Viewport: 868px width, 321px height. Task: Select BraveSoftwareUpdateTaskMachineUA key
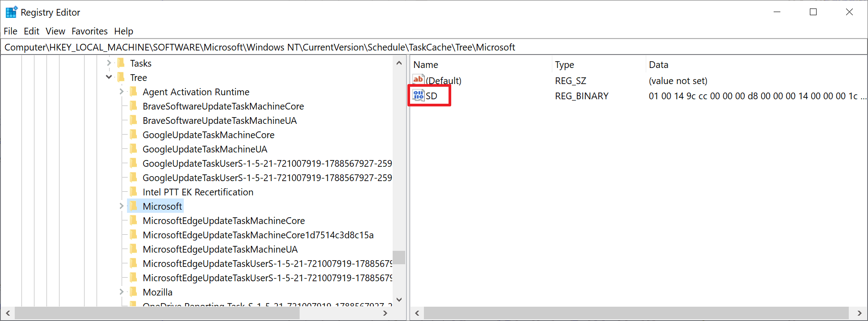coord(220,121)
